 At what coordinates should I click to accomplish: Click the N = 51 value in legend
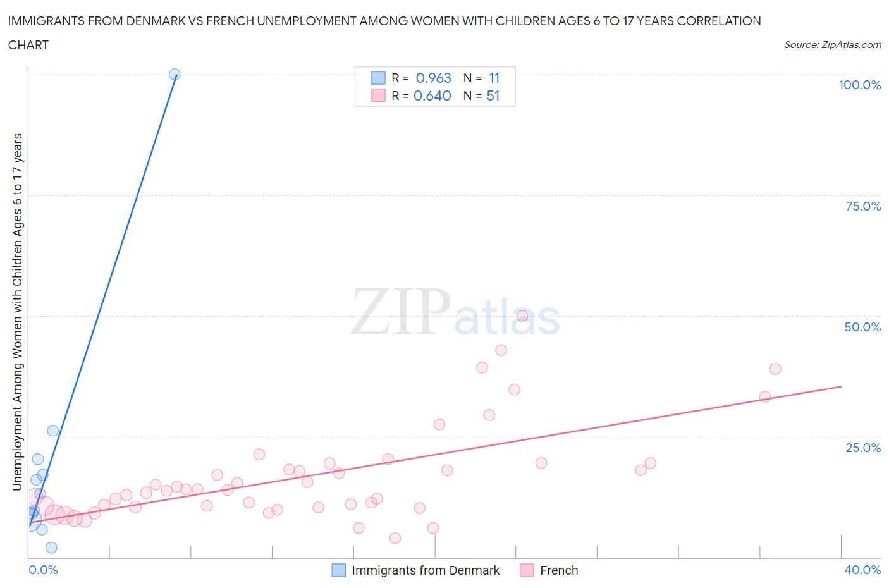pyautogui.click(x=482, y=95)
